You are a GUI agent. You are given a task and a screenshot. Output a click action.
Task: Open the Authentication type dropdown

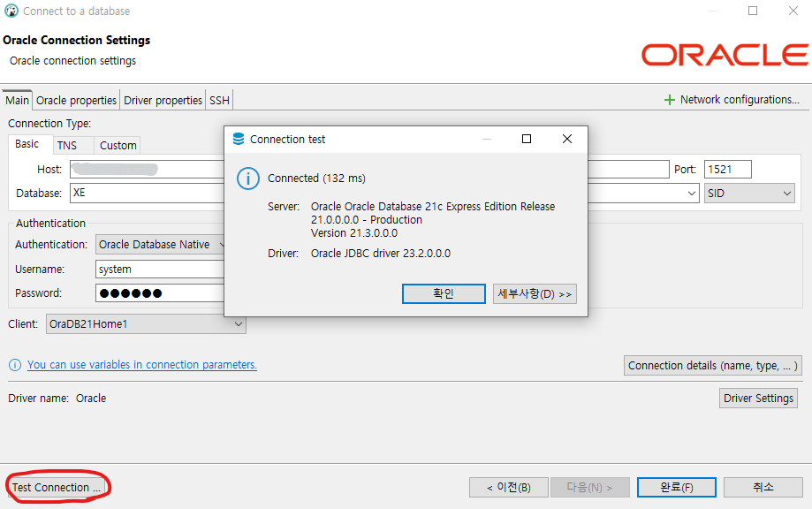tap(160, 245)
